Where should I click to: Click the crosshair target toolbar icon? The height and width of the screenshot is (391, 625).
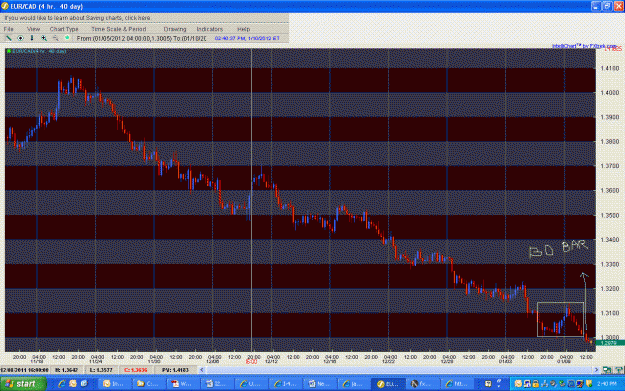point(20,38)
